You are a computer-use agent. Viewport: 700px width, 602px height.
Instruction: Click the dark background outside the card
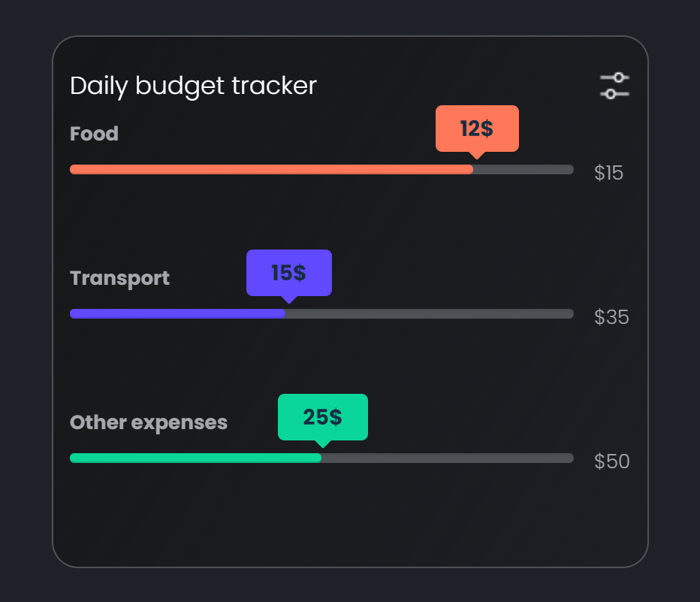click(x=23, y=301)
